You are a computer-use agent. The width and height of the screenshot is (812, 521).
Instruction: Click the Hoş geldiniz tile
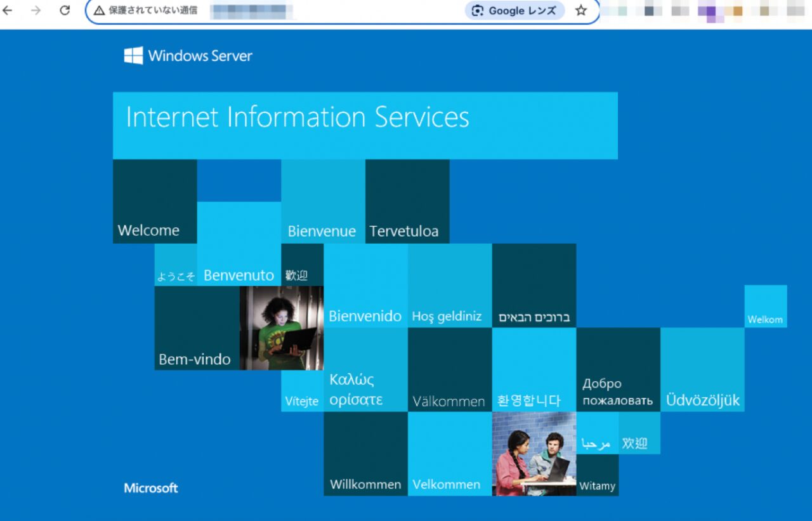pos(450,286)
